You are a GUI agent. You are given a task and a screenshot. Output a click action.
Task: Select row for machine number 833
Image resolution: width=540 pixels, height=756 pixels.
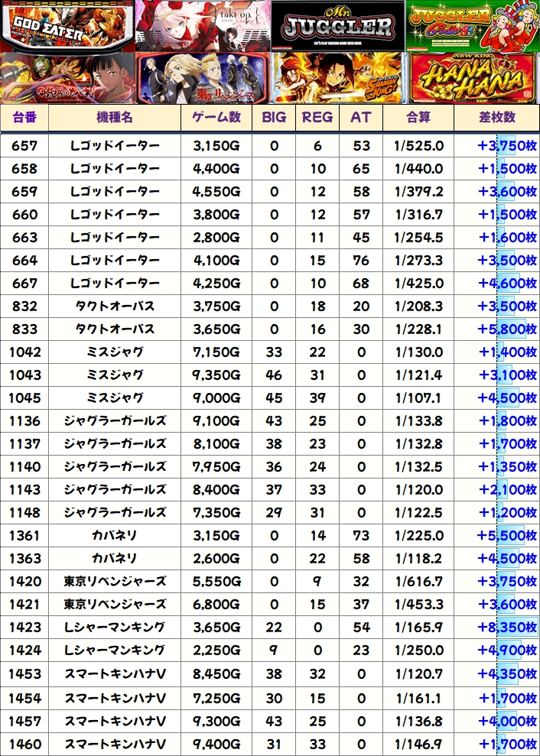point(270,329)
